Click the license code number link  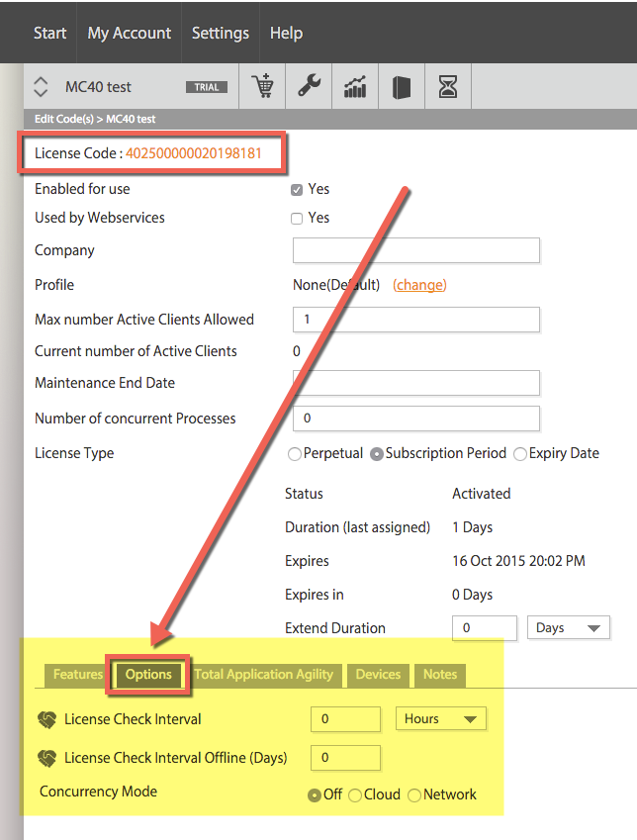click(194, 153)
